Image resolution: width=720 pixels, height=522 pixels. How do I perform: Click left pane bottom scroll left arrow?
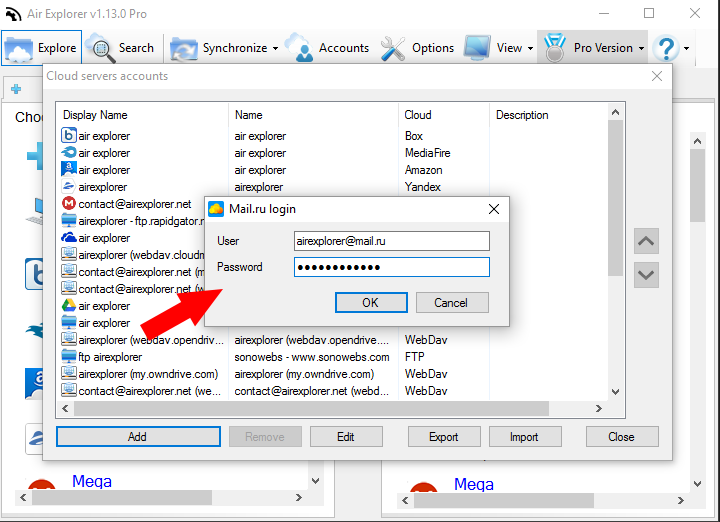pyautogui.click(x=23, y=497)
